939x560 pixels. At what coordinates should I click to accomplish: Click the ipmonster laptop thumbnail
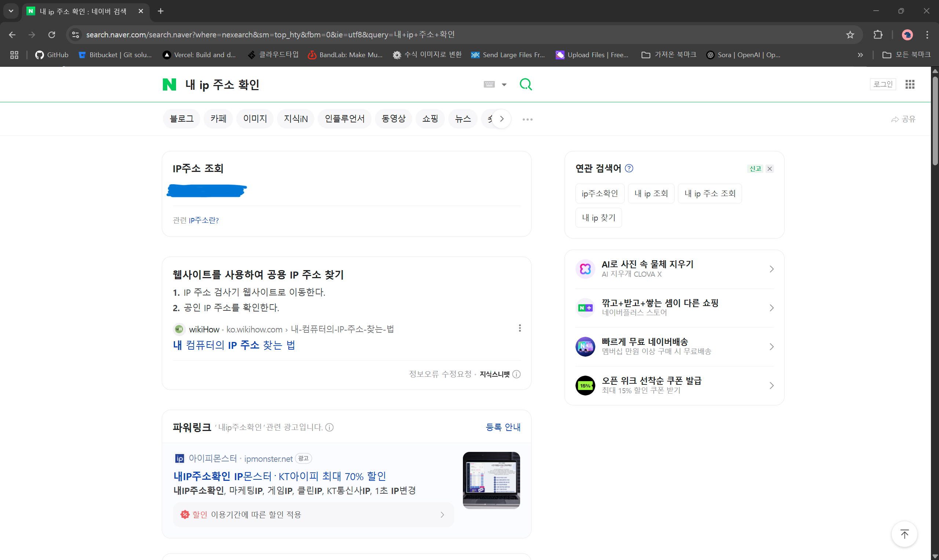[x=491, y=480]
